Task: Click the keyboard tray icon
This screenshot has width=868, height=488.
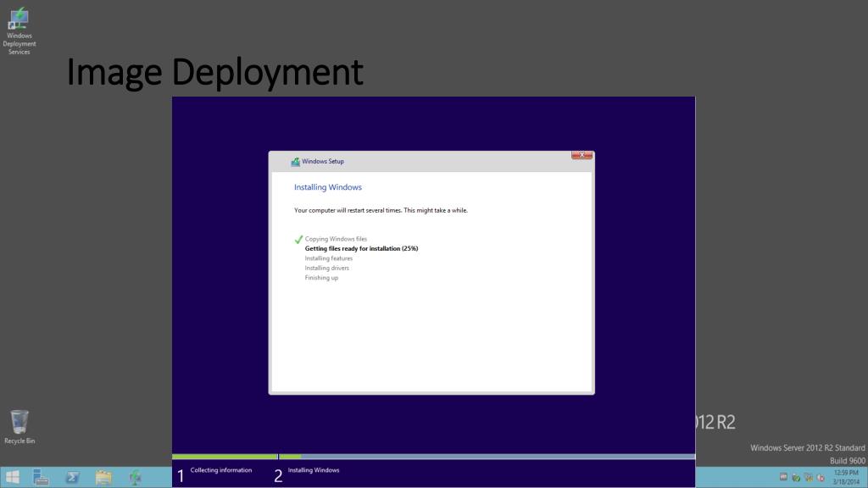Action: point(783,477)
